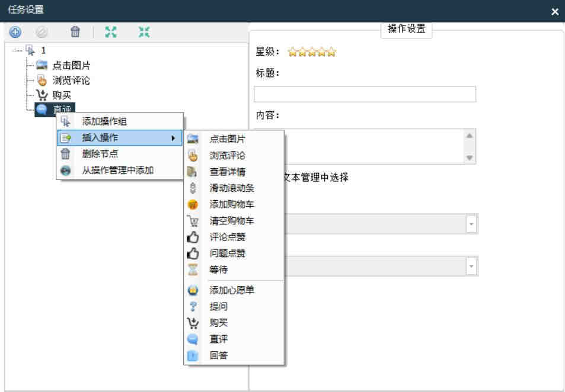Open the first grey dropdown arrow
This screenshot has height=392, width=565.
471,224
